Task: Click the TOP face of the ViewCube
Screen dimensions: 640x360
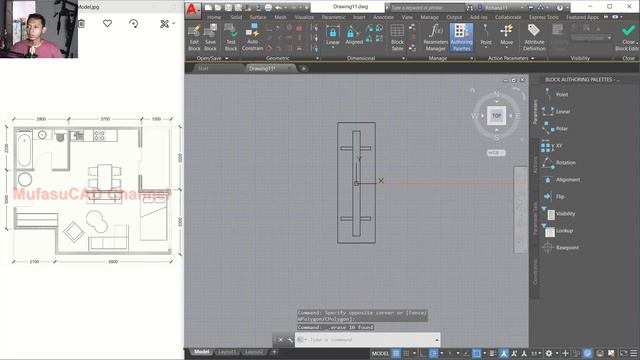Action: click(496, 116)
